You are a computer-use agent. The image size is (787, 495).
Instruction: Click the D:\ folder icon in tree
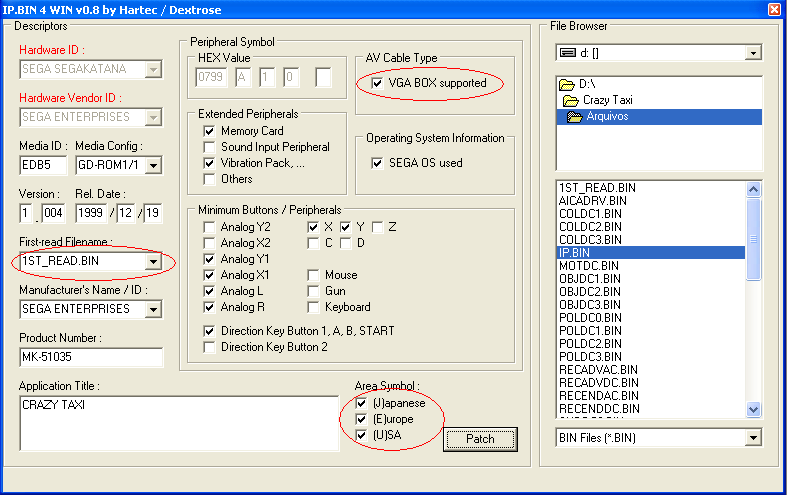(x=566, y=84)
